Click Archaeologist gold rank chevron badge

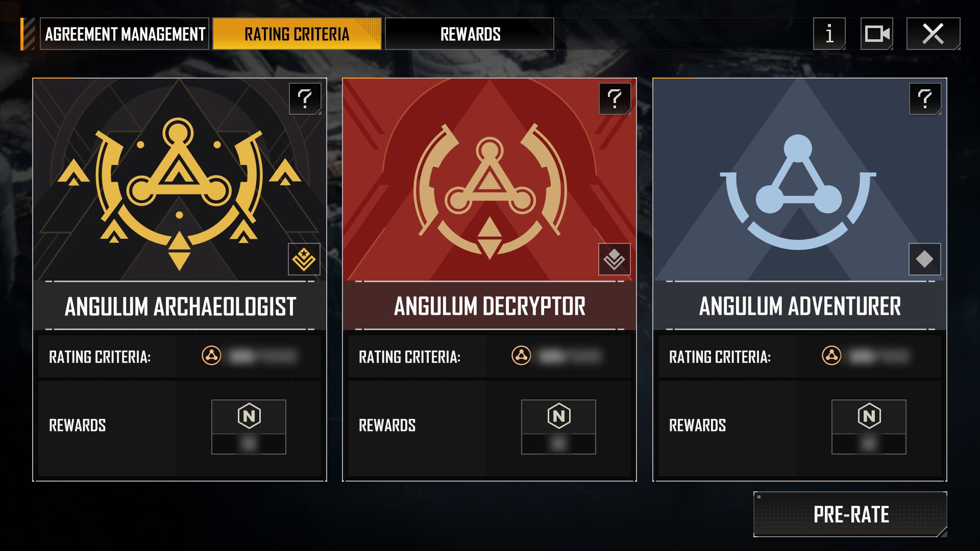coord(304,259)
